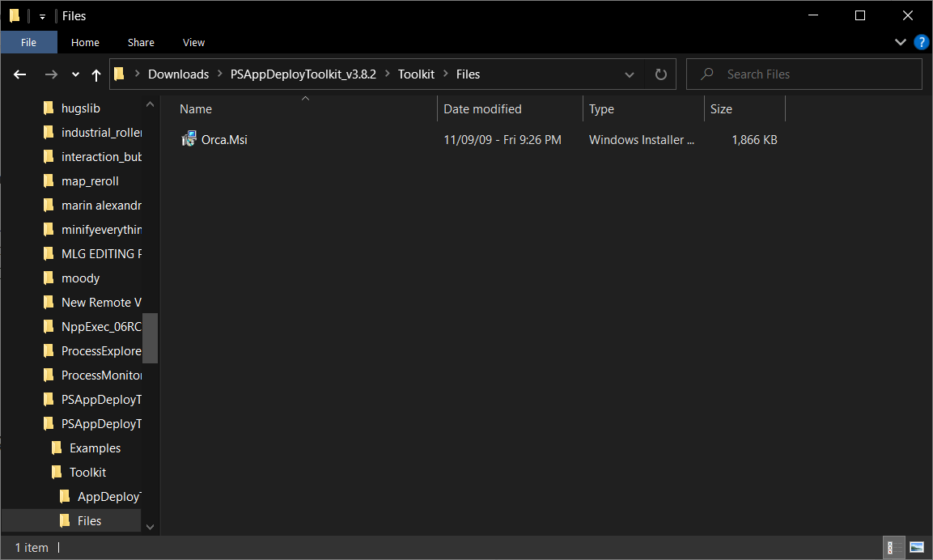
Task: Expand the chevron after PSAppDeployToolkit_v3.8.2 breadcrumb
Action: pos(388,74)
